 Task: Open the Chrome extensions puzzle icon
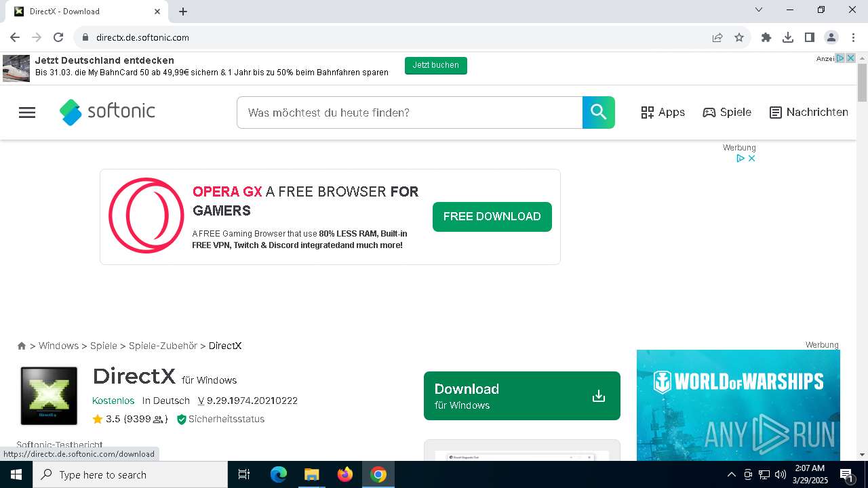(766, 37)
